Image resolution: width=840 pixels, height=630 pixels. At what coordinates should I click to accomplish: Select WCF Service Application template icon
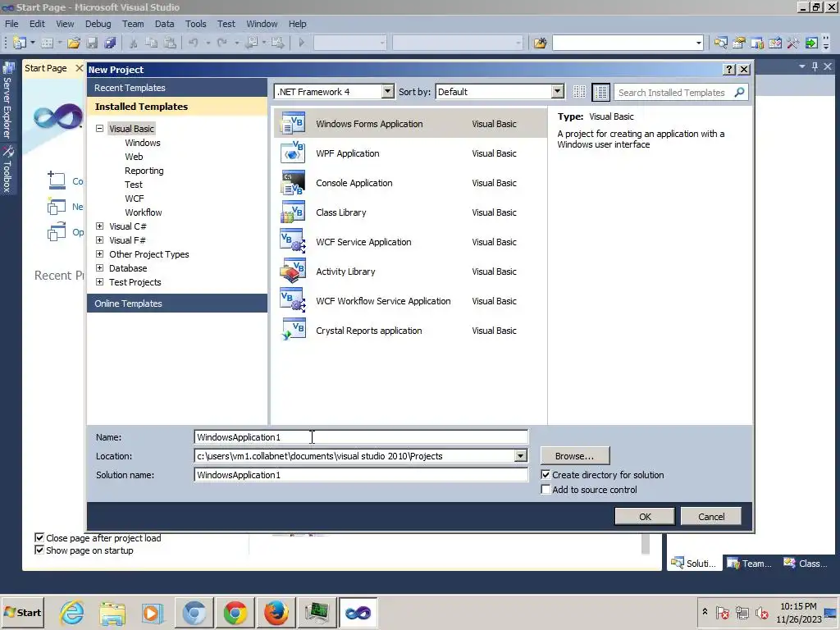point(293,242)
